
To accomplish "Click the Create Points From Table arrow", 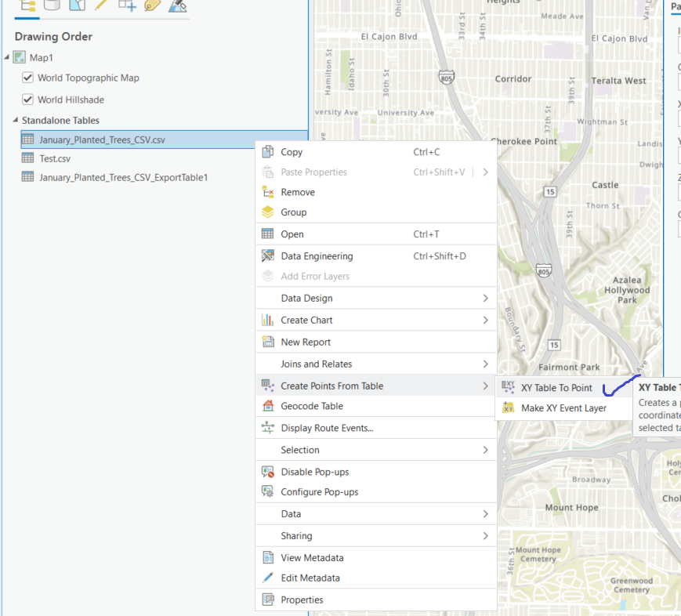I will pyautogui.click(x=486, y=386).
